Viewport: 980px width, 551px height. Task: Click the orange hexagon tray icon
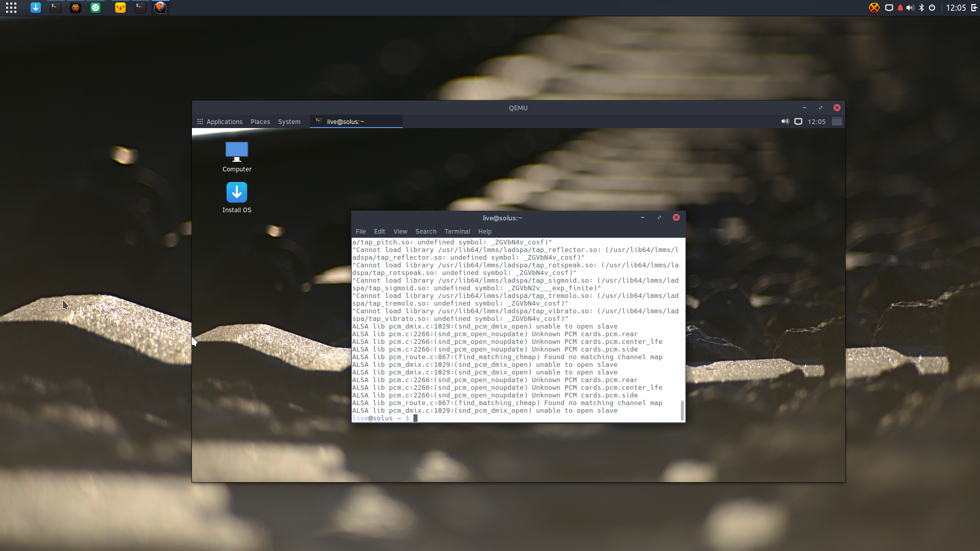[874, 8]
